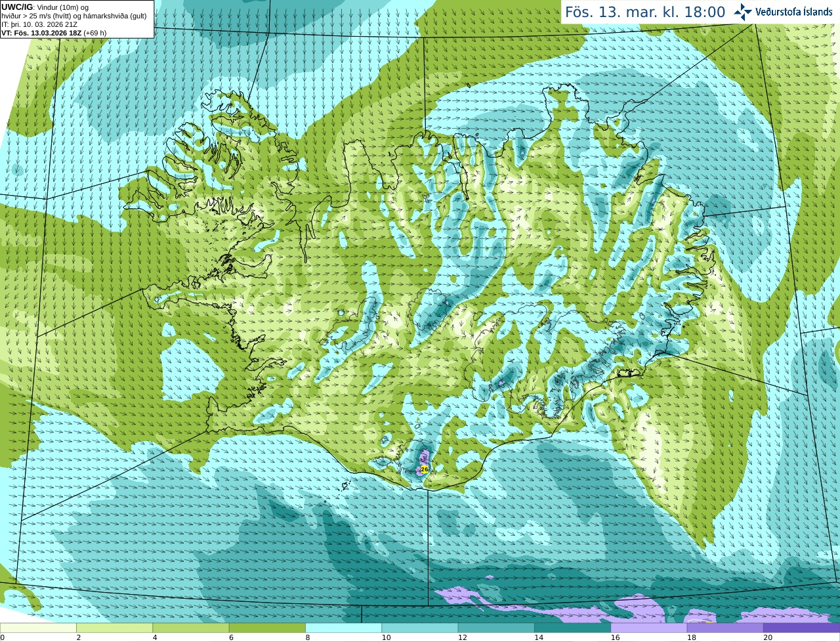Pick the dark purple above-20 m/s swatch
The height and width of the screenshot is (642, 840).
(801, 628)
